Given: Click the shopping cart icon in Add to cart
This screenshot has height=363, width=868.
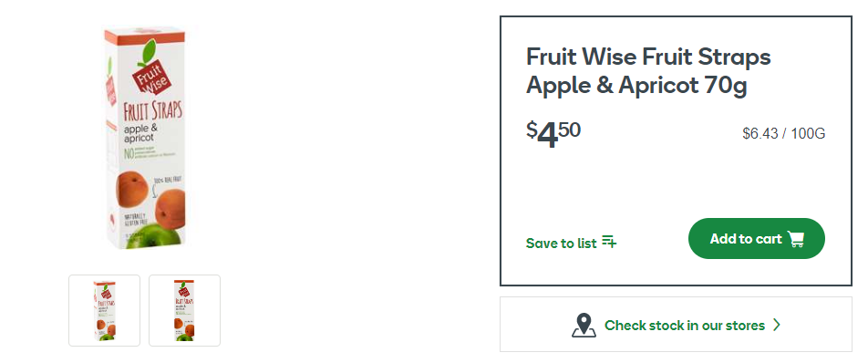Looking at the screenshot, I should [x=796, y=238].
